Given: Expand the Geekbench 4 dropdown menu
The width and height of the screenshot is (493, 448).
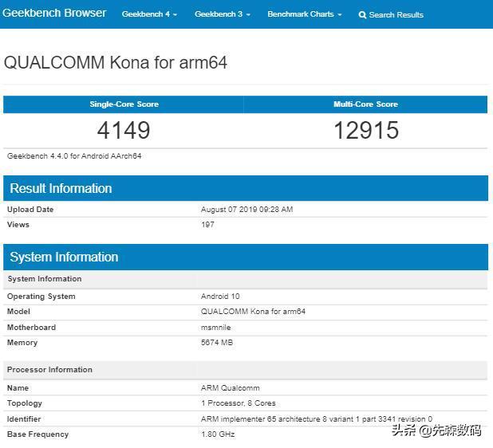Looking at the screenshot, I should [x=149, y=14].
